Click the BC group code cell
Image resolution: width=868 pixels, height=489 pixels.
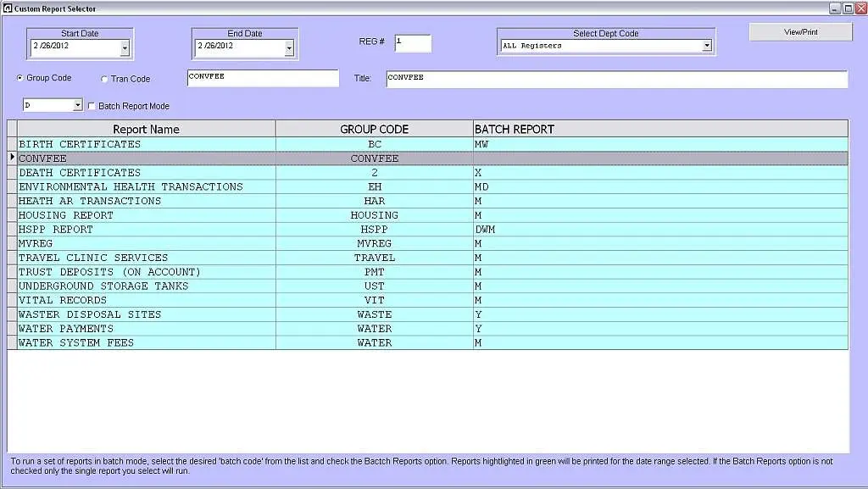374,144
